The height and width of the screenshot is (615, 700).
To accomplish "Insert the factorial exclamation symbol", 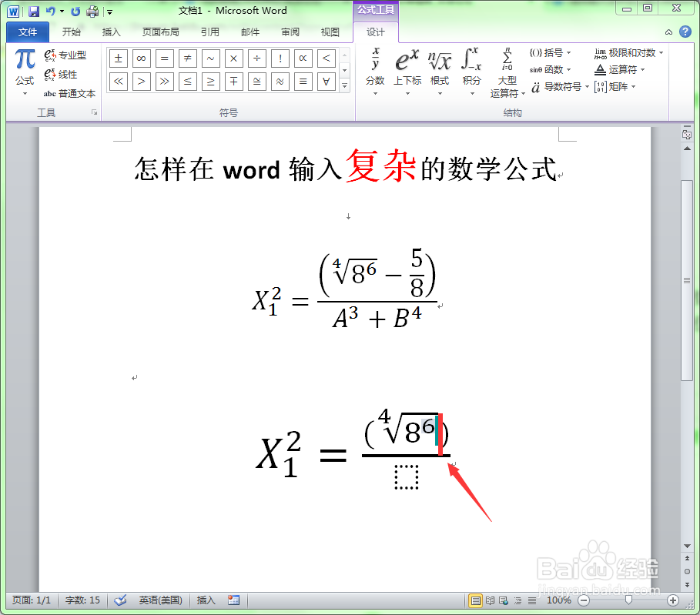I will [x=280, y=58].
